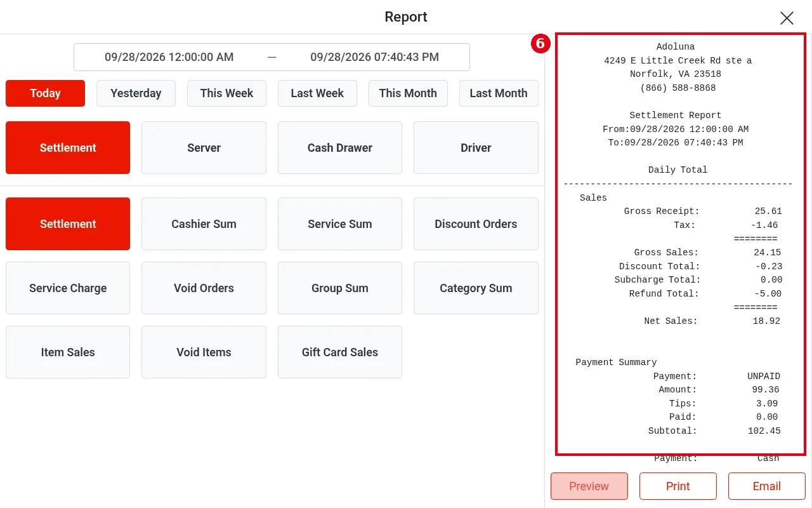Open the Server report category
The width and height of the screenshot is (812, 508).
coord(204,148)
